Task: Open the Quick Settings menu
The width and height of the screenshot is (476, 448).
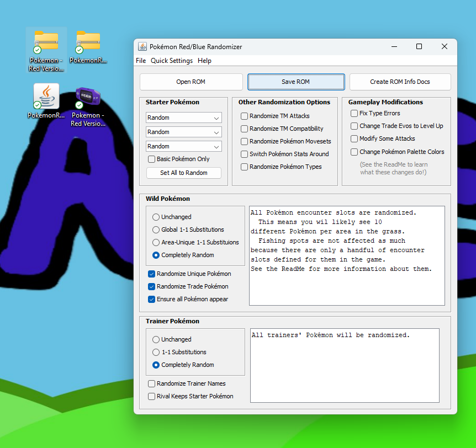Action: click(x=172, y=61)
